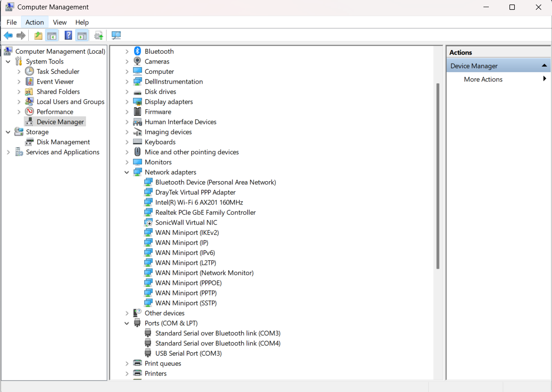Expand the Print queues category
This screenshot has height=392, width=552.
[x=127, y=363]
